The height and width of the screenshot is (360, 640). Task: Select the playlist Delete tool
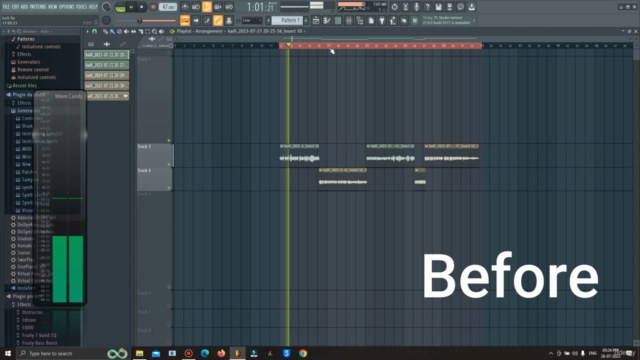[119, 31]
